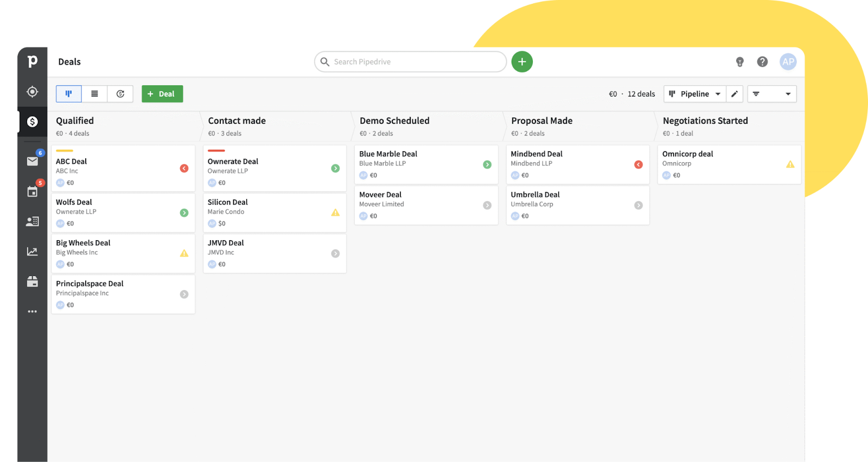Click the Pipedrive logo in sidebar

[33, 61]
